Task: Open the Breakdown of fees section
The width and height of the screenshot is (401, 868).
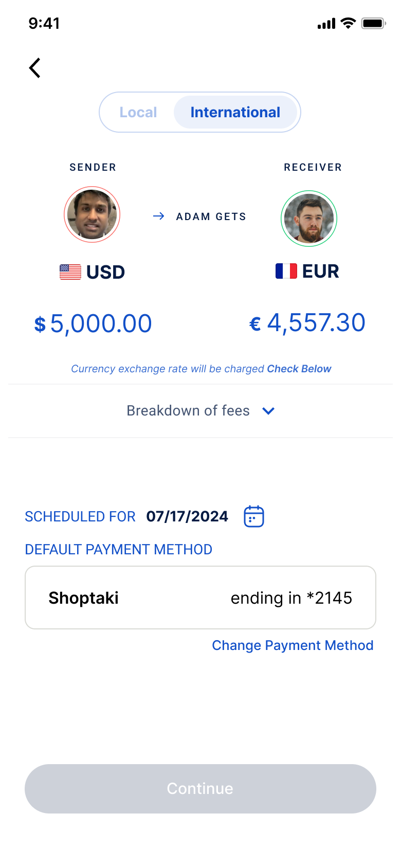Action: 188,411
